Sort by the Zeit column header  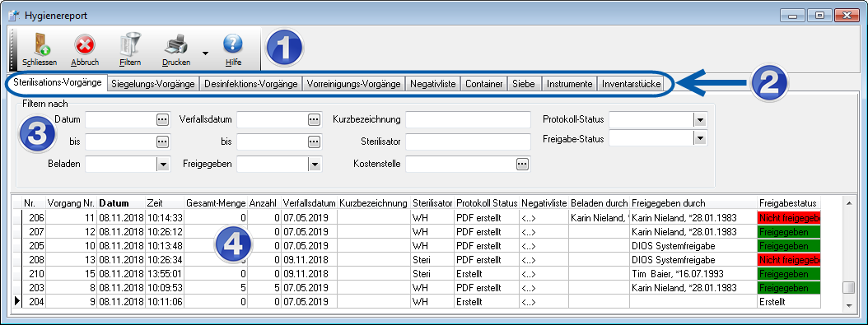165,203
